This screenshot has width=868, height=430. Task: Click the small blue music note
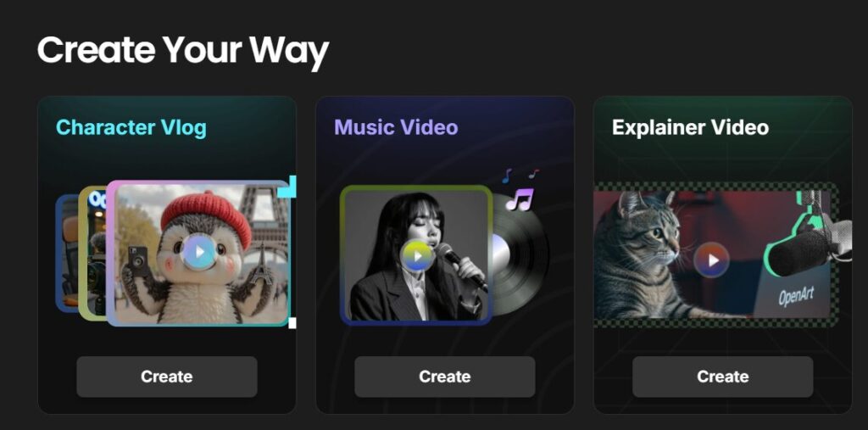pyautogui.click(x=507, y=176)
